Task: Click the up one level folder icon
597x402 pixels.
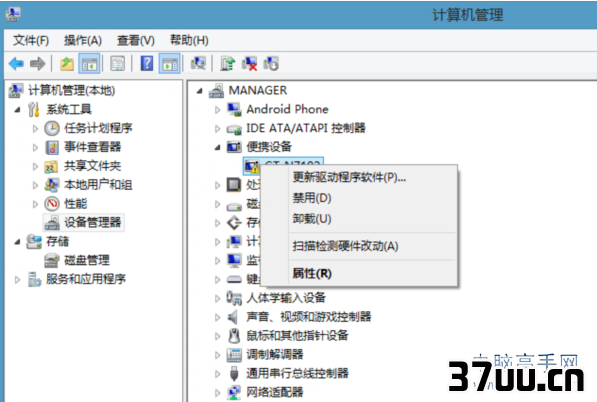Action: (67, 64)
